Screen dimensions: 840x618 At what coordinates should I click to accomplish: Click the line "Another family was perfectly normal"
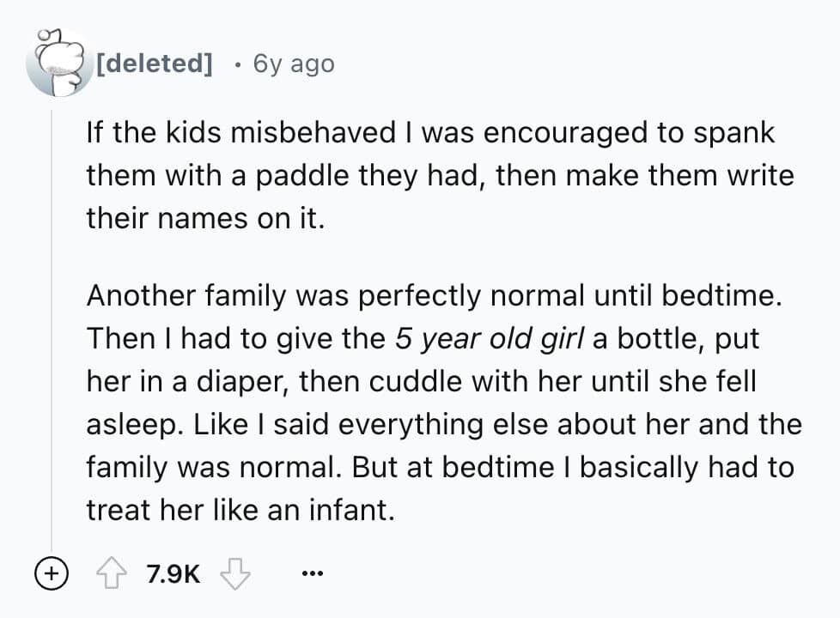pyautogui.click(x=435, y=295)
